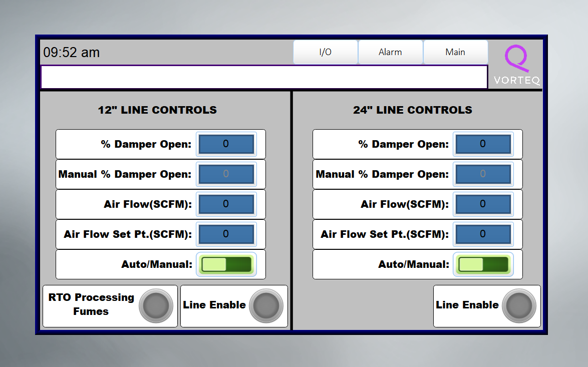Open the I/O screen tab
Screen dimensions: 588x367
[326, 52]
